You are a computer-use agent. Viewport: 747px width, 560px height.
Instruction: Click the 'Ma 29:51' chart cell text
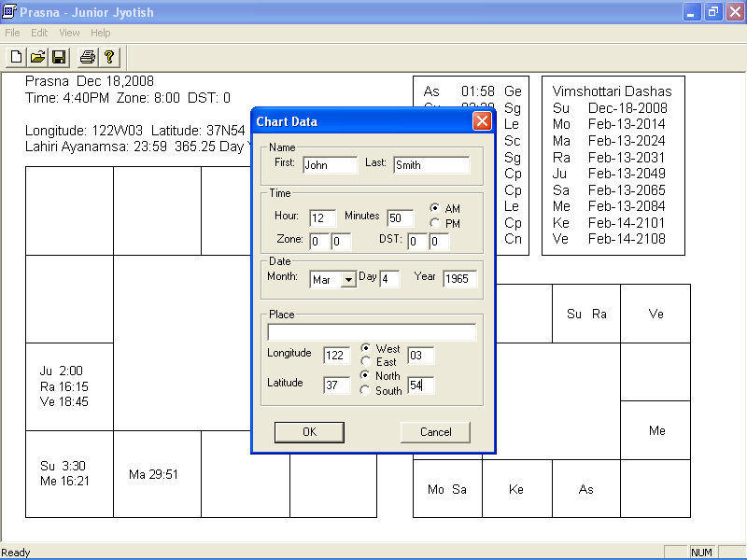(x=153, y=474)
